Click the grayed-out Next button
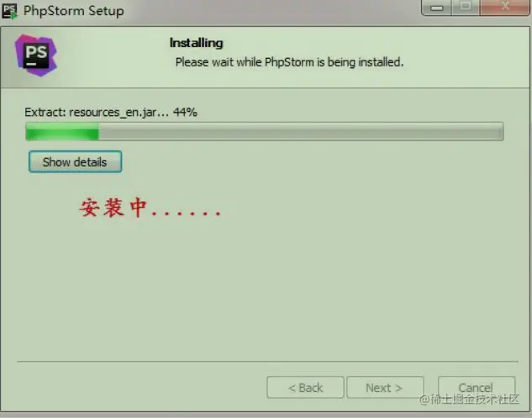 (385, 388)
